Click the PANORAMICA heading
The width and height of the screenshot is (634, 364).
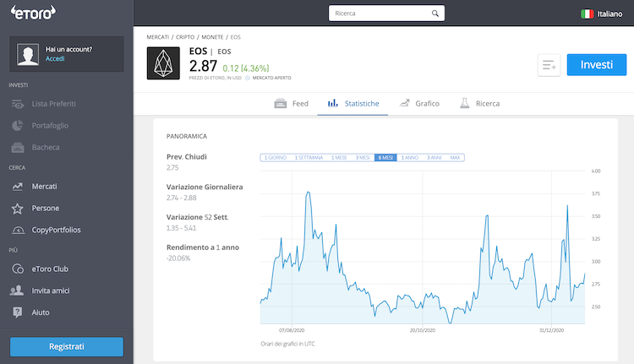(187, 137)
